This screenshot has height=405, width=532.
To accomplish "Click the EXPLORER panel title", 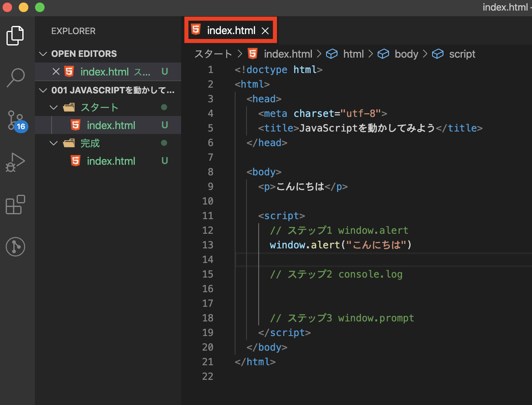I will click(x=74, y=31).
